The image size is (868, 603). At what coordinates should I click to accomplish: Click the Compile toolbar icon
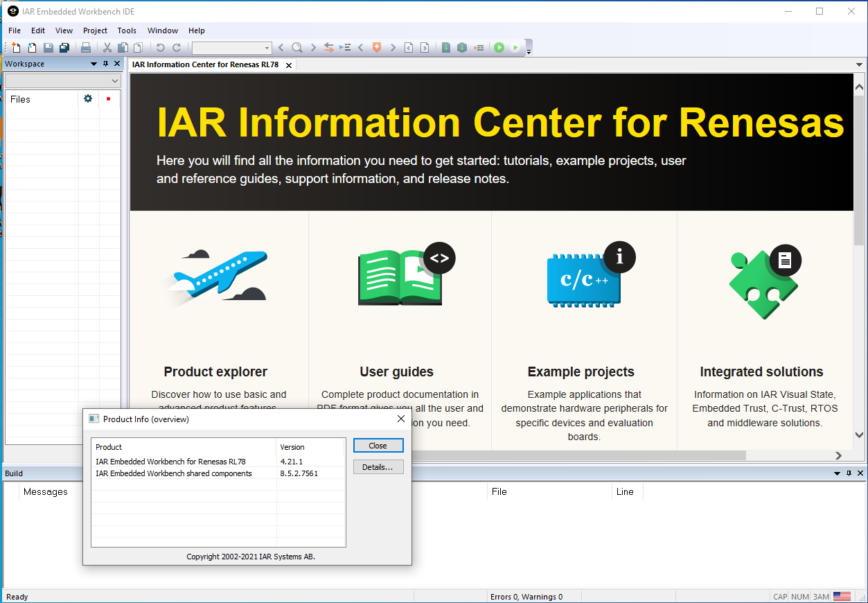click(446, 47)
